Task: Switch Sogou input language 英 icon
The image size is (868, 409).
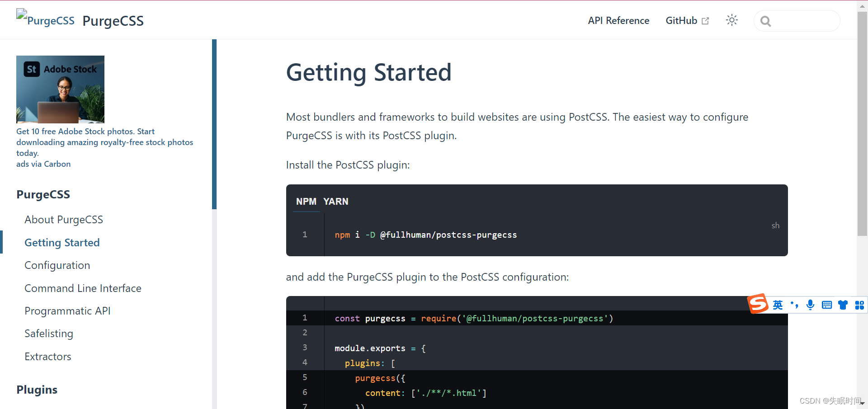Action: 778,305
